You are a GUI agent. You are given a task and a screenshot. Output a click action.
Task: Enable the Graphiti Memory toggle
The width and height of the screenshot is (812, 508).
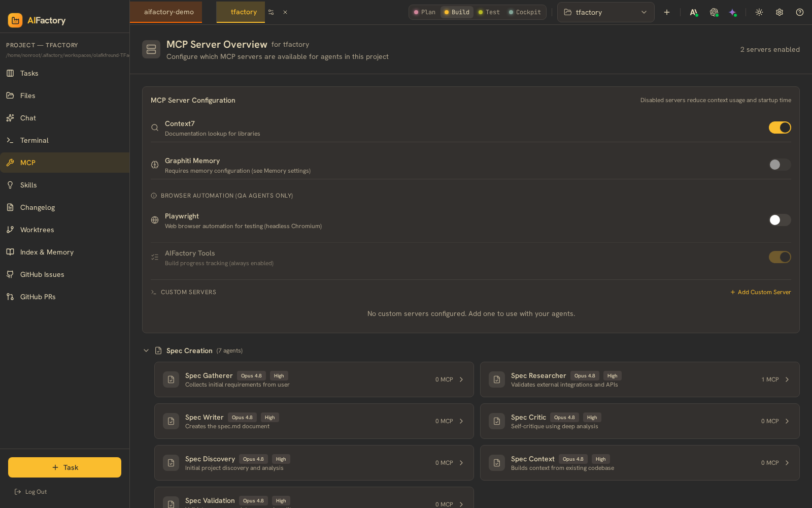[780, 165]
